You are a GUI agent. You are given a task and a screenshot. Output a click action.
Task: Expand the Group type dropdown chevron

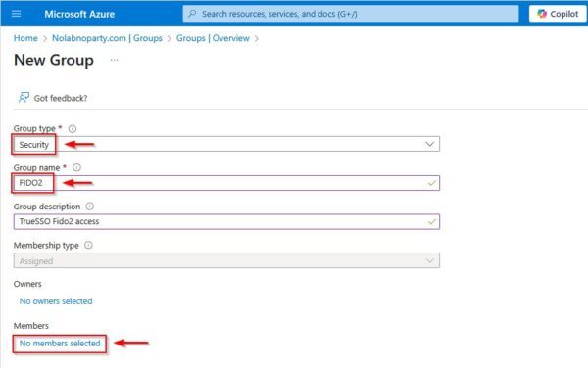point(430,144)
